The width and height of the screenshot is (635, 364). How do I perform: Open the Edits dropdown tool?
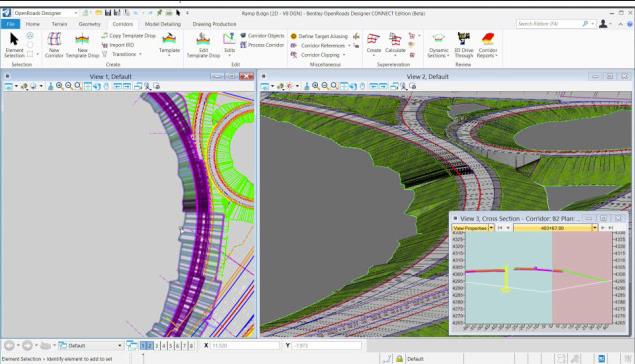point(229,45)
